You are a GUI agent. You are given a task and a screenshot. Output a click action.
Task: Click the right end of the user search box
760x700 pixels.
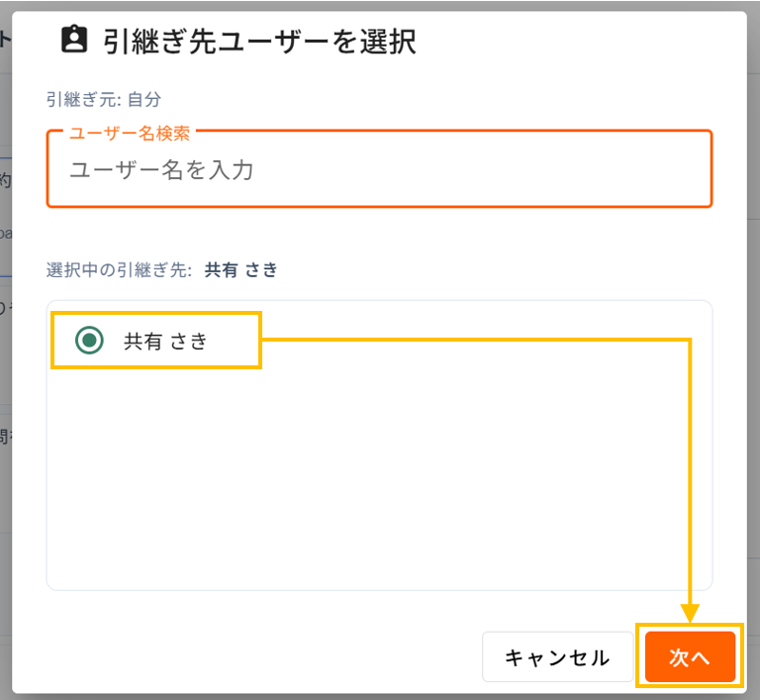[679, 169]
